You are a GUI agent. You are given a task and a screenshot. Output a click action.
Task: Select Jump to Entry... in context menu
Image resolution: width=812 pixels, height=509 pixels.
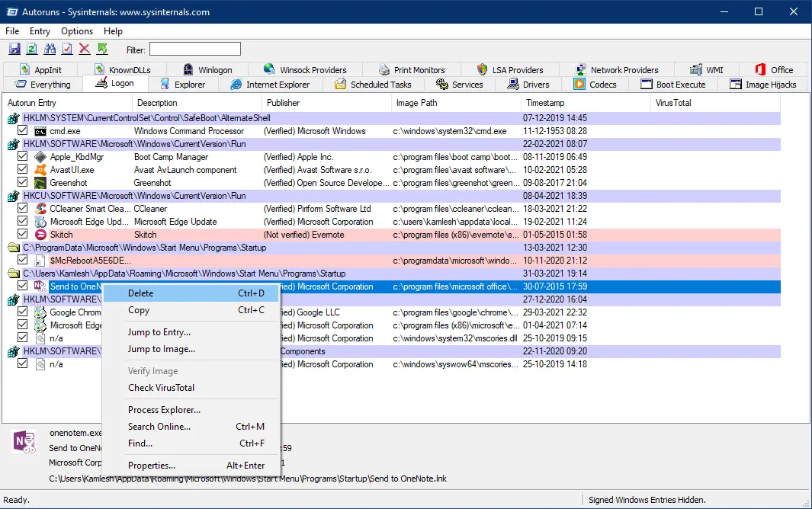pos(191,332)
